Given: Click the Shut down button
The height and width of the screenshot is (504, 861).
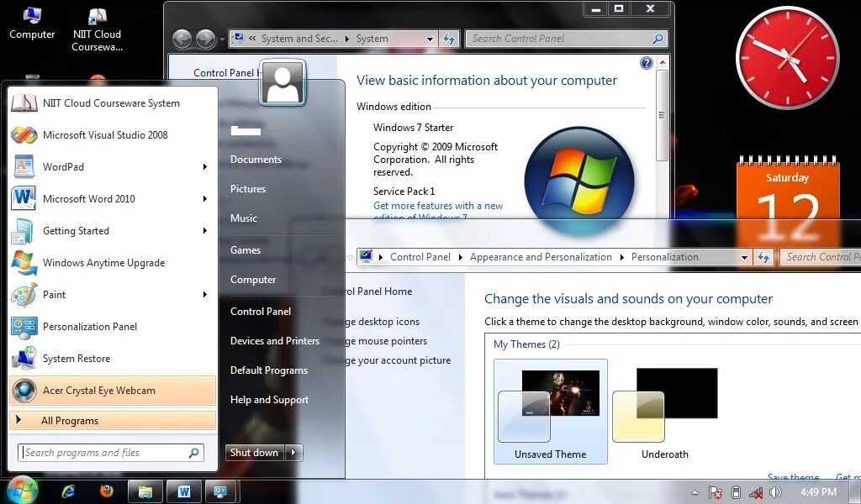Looking at the screenshot, I should point(254,453).
